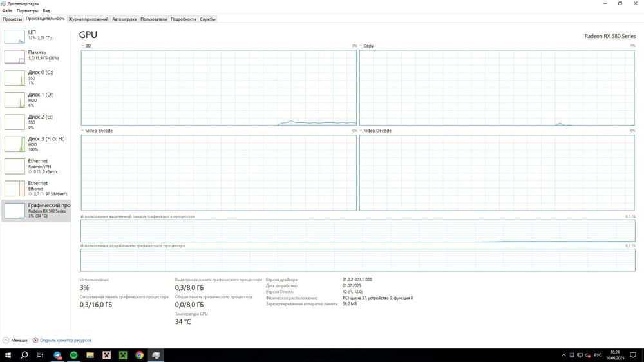The image size is (644, 362).
Task: Click the DirectX version 12 (FL 12.0)
Action: pos(352,292)
